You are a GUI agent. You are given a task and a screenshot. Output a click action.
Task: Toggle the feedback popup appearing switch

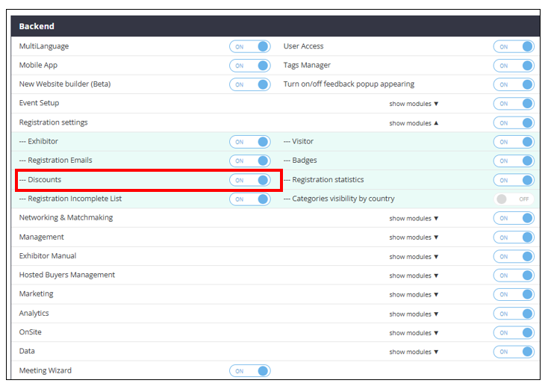click(514, 84)
